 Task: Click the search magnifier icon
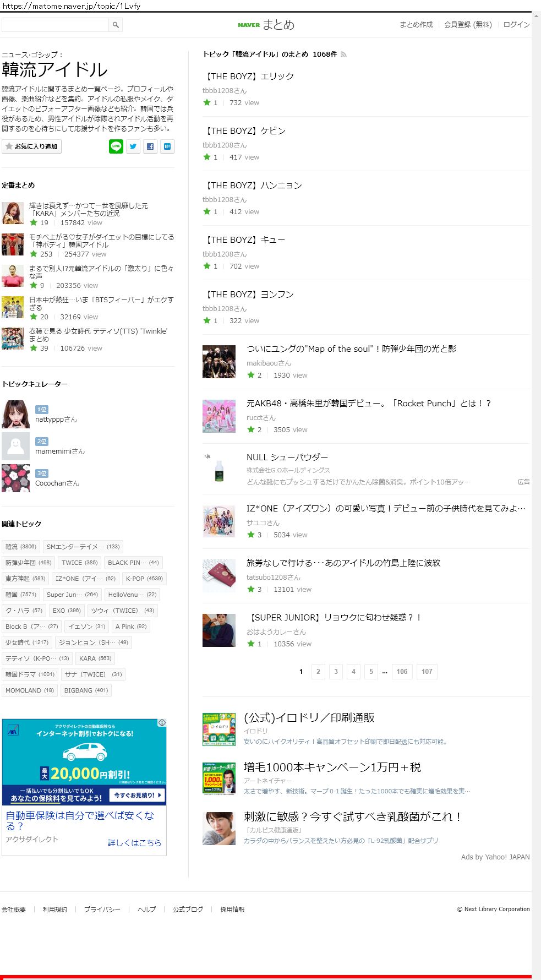click(116, 25)
